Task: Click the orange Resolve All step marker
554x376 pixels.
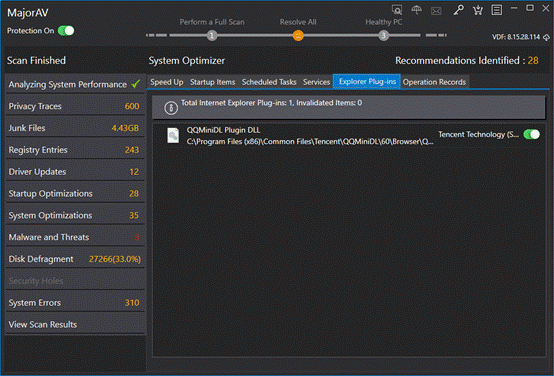Action: (x=298, y=35)
